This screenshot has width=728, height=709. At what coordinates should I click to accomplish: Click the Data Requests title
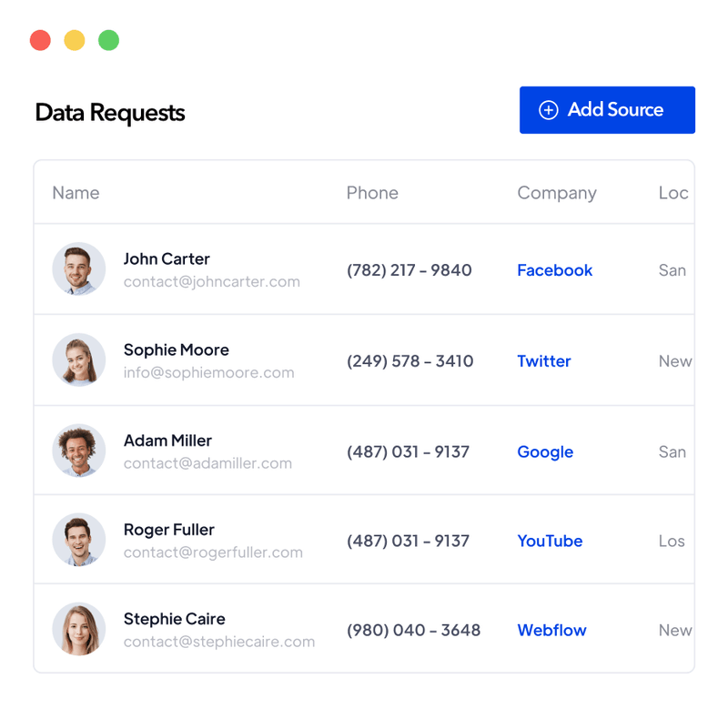click(109, 113)
